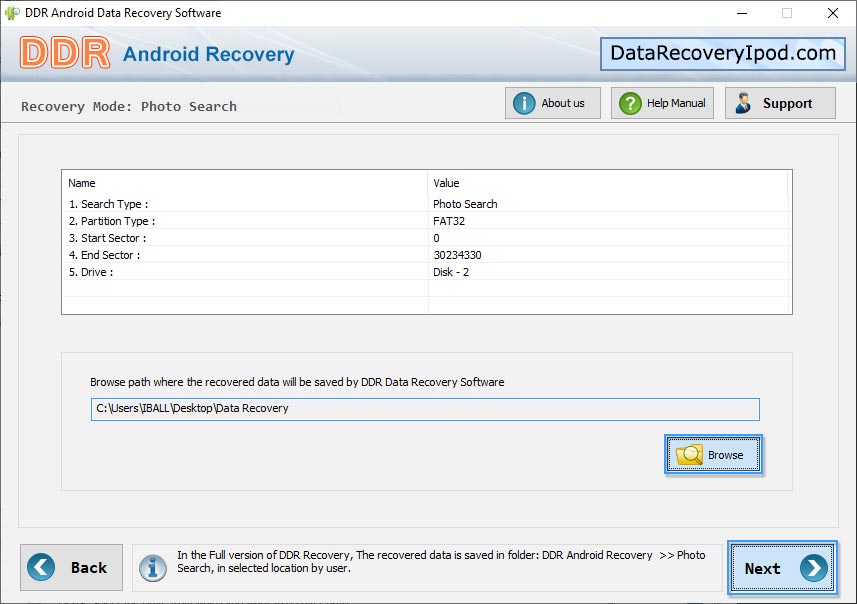Image resolution: width=857 pixels, height=604 pixels.
Task: Open Help Manual text
Action: tap(676, 103)
